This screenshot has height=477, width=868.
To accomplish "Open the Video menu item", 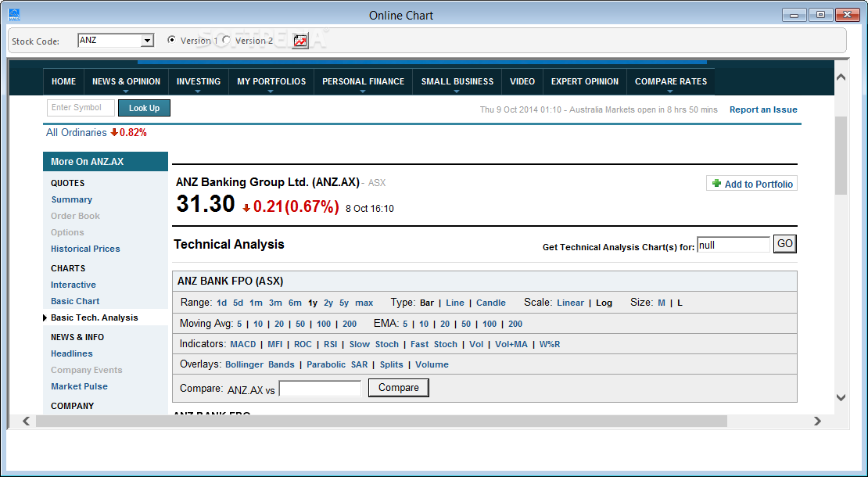I will (522, 81).
